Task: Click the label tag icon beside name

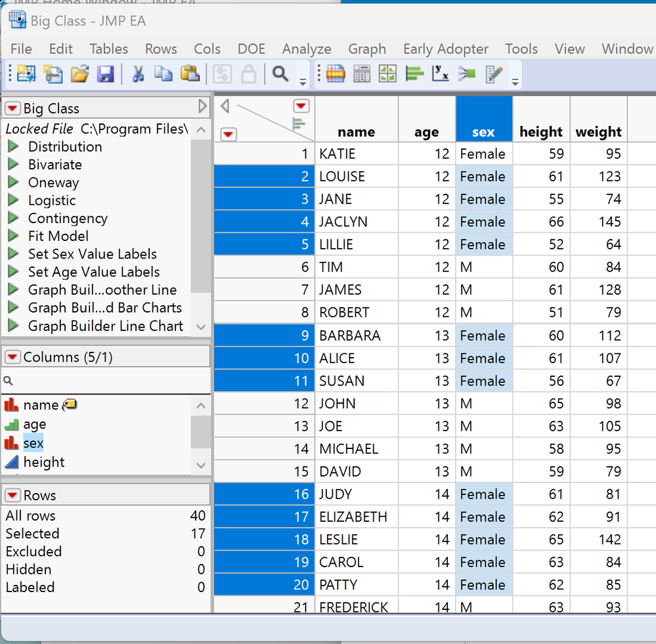Action: click(70, 404)
